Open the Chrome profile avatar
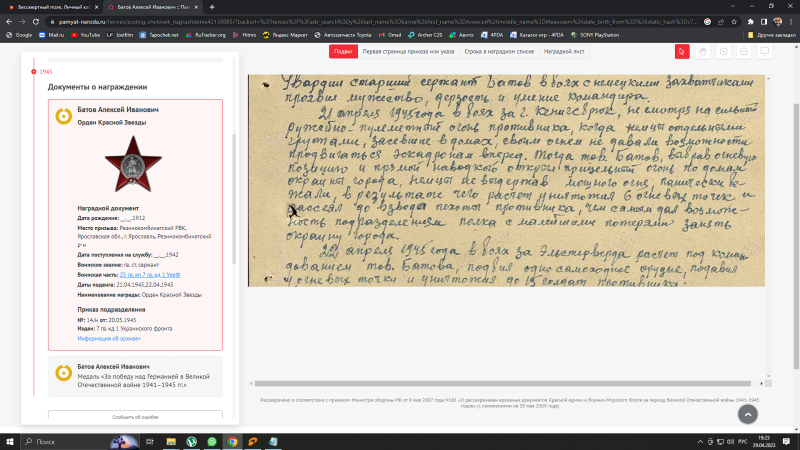 (778, 22)
